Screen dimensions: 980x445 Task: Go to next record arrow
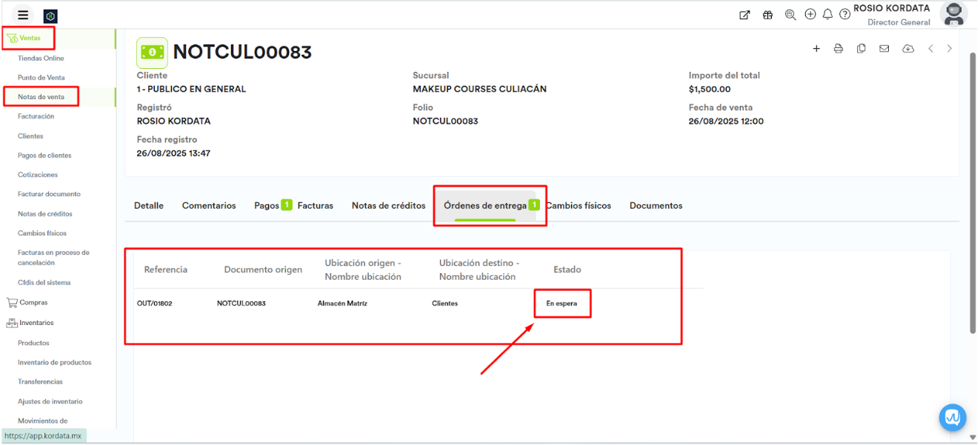tap(950, 49)
